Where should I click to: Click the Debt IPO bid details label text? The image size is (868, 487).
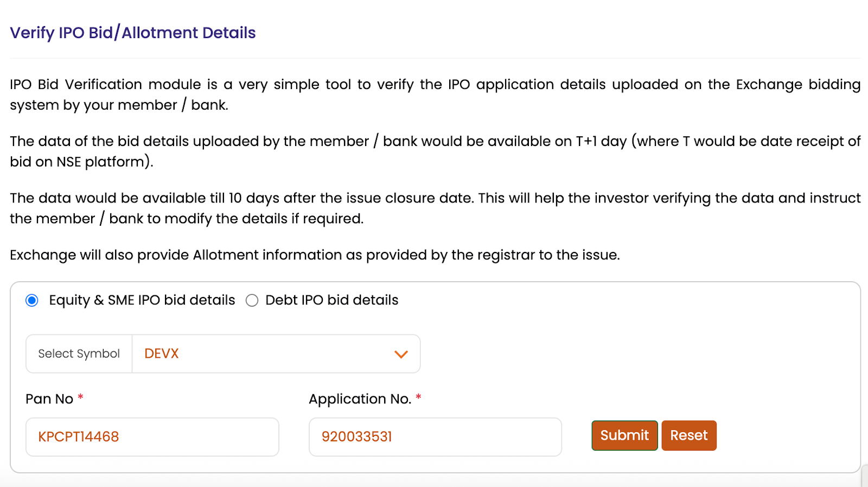pyautogui.click(x=331, y=300)
